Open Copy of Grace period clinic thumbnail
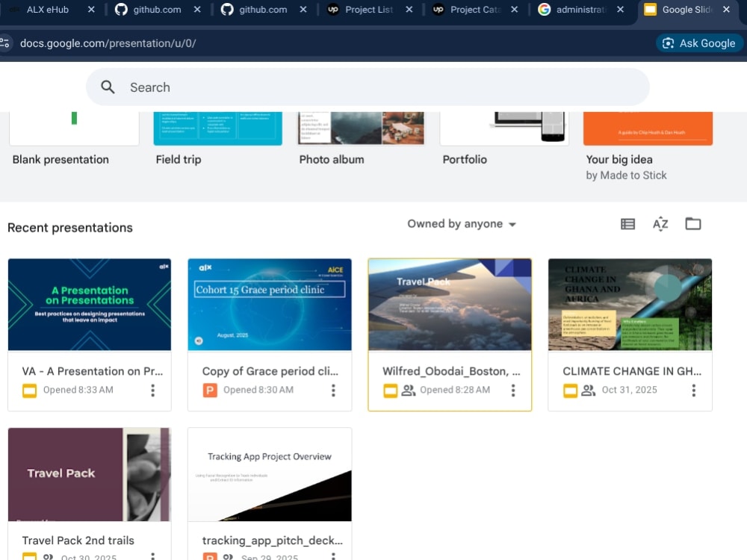The image size is (747, 560). pyautogui.click(x=270, y=305)
